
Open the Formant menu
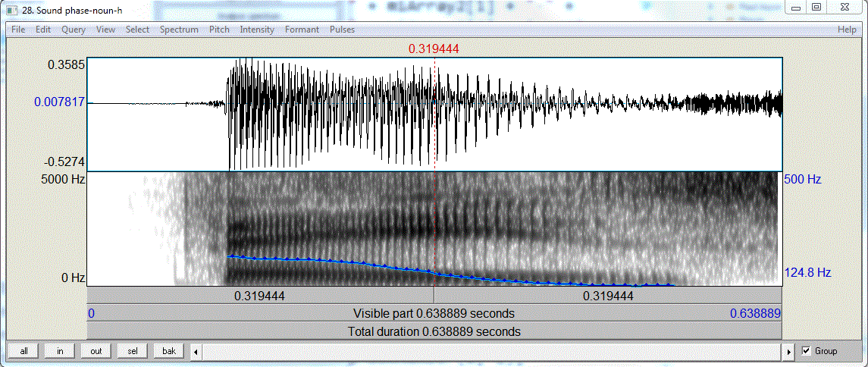pyautogui.click(x=302, y=30)
